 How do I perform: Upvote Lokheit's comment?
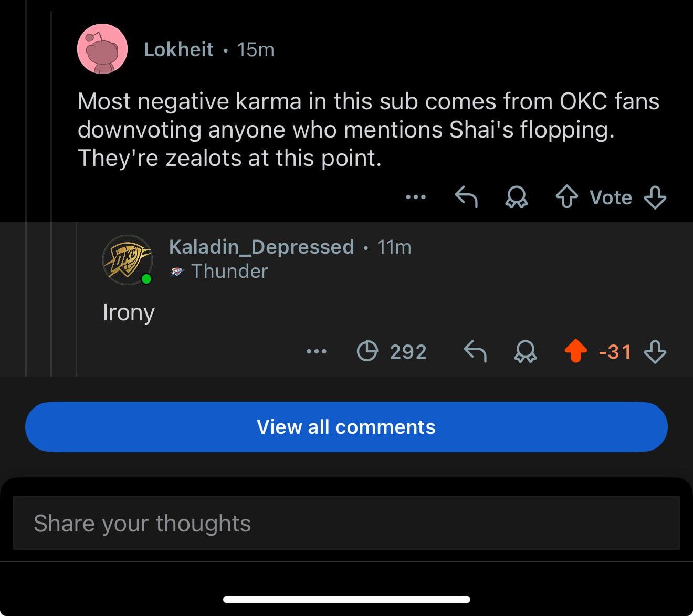567,197
